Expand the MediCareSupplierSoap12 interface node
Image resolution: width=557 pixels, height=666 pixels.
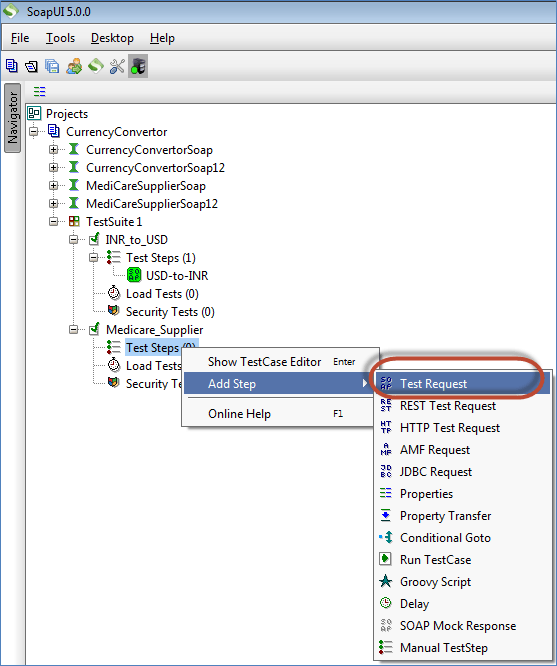click(54, 203)
